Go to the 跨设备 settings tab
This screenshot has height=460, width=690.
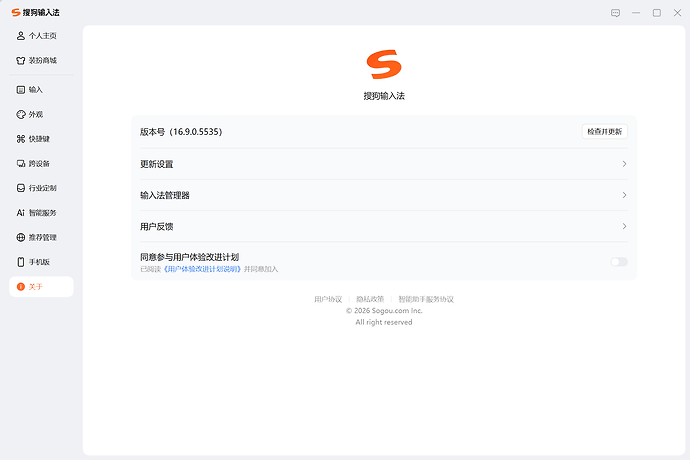tap(41, 164)
